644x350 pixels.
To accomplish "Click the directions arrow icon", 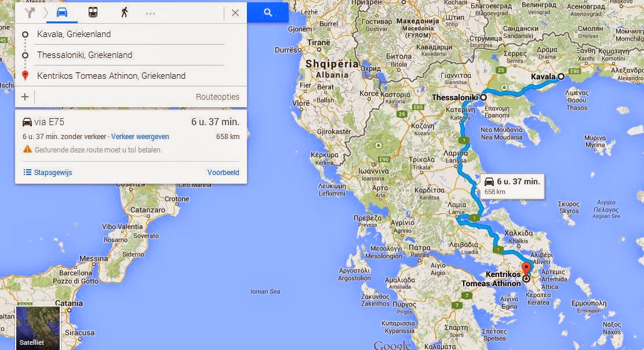I will 30,13.
